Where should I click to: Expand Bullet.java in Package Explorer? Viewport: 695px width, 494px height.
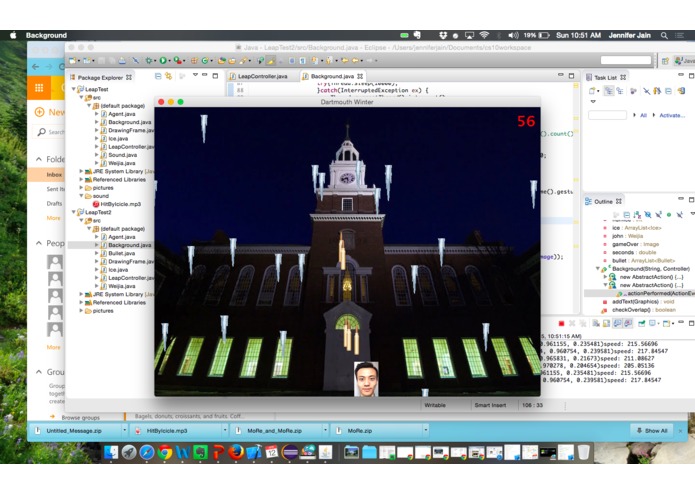pyautogui.click(x=97, y=253)
